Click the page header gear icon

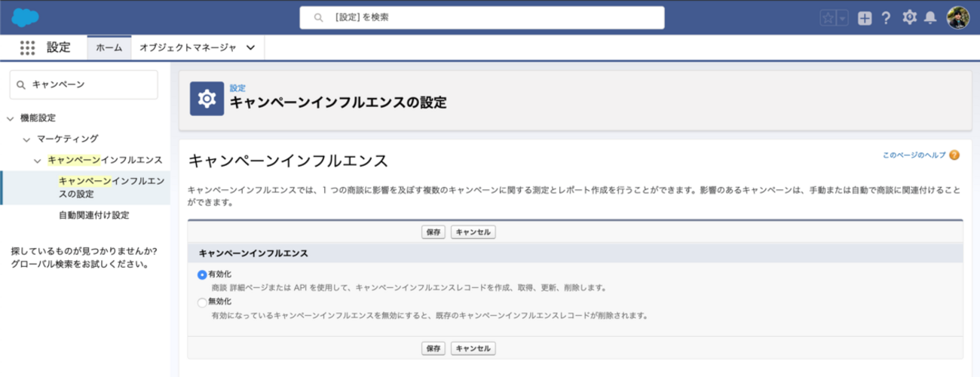click(x=207, y=99)
